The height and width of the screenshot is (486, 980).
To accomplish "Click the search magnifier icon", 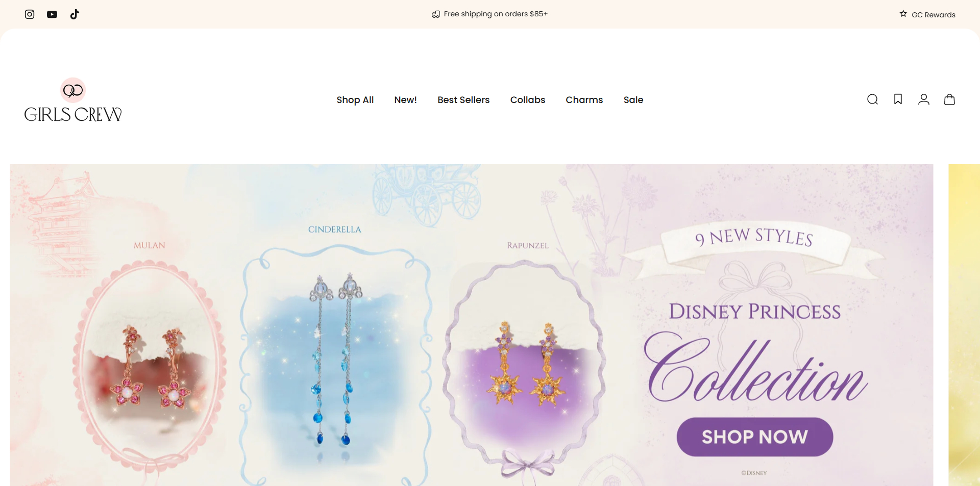I will click(872, 99).
